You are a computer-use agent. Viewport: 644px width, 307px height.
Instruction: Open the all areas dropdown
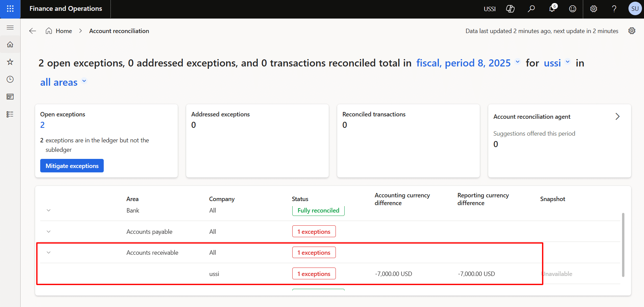point(63,82)
